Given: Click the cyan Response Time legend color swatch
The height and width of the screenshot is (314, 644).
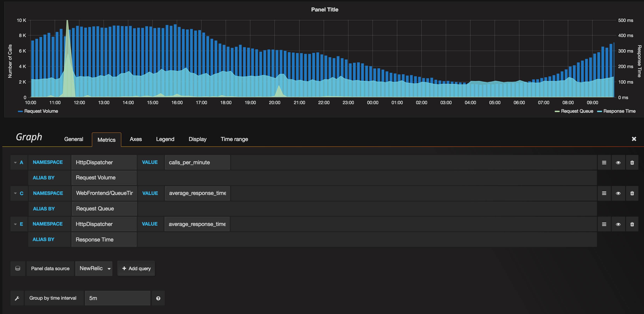Looking at the screenshot, I should point(599,111).
